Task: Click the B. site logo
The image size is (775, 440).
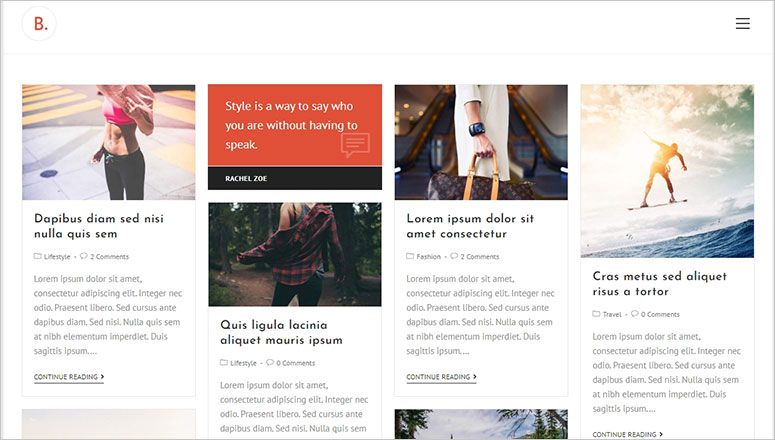Action: point(40,23)
